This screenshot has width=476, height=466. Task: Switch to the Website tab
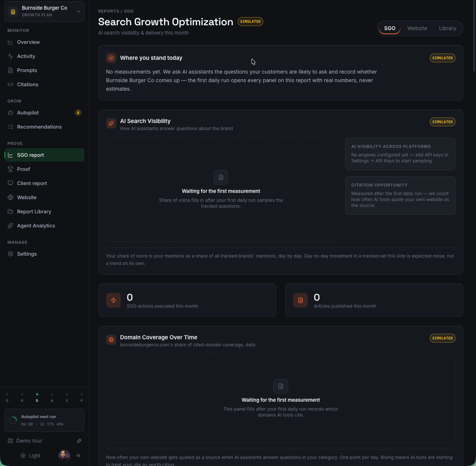417,28
